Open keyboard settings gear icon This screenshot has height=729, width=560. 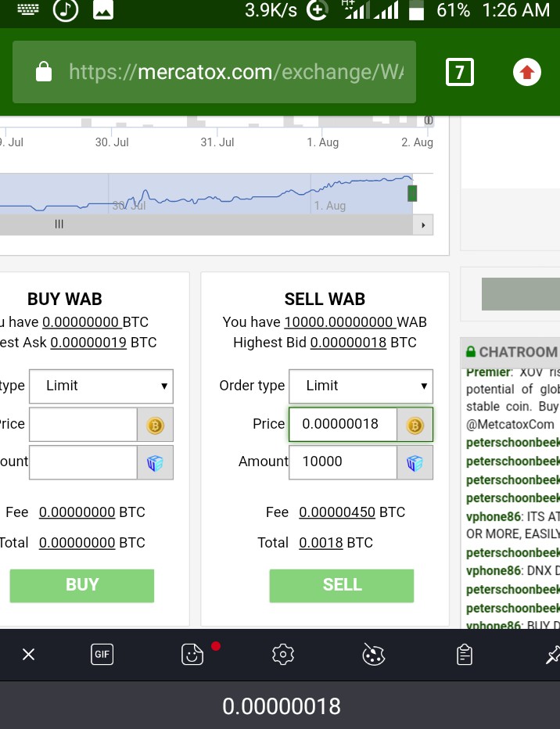coord(283,655)
